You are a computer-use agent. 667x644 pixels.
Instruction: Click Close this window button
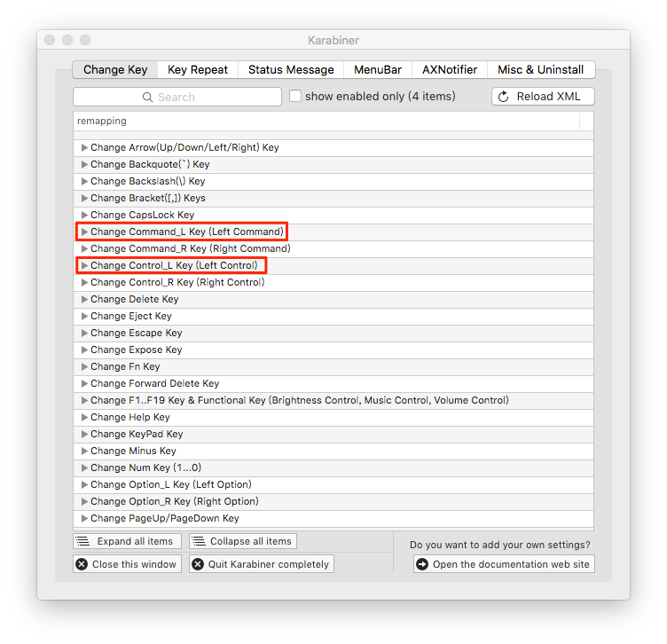[x=127, y=564]
